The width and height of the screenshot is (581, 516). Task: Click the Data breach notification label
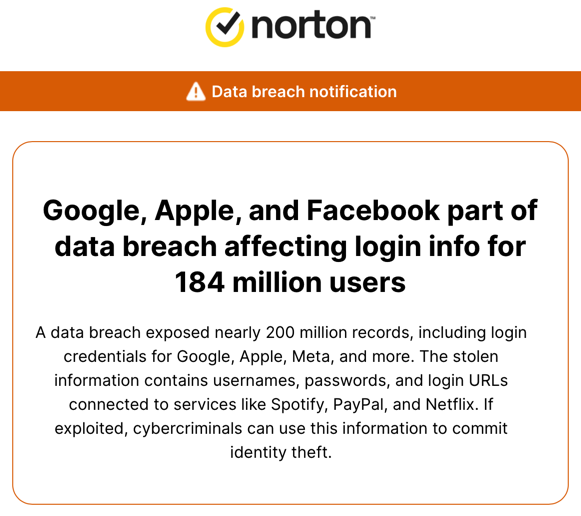coord(304,91)
